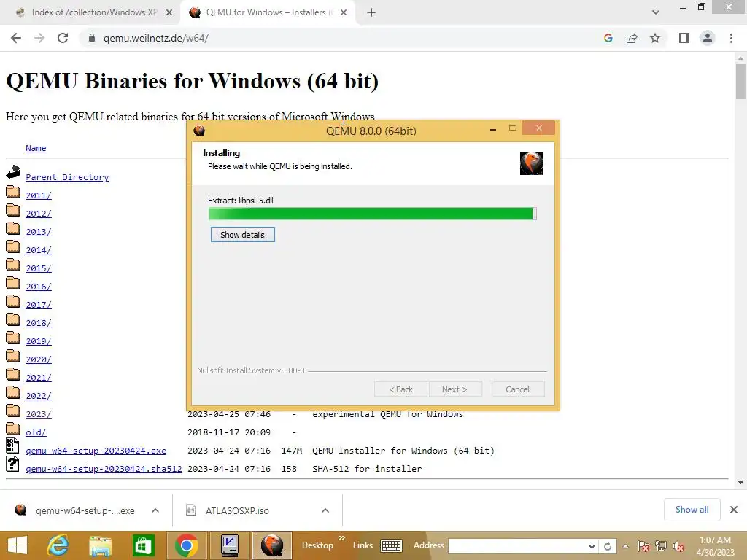Open the 2011/ folder link
747x560 pixels.
[x=39, y=195]
